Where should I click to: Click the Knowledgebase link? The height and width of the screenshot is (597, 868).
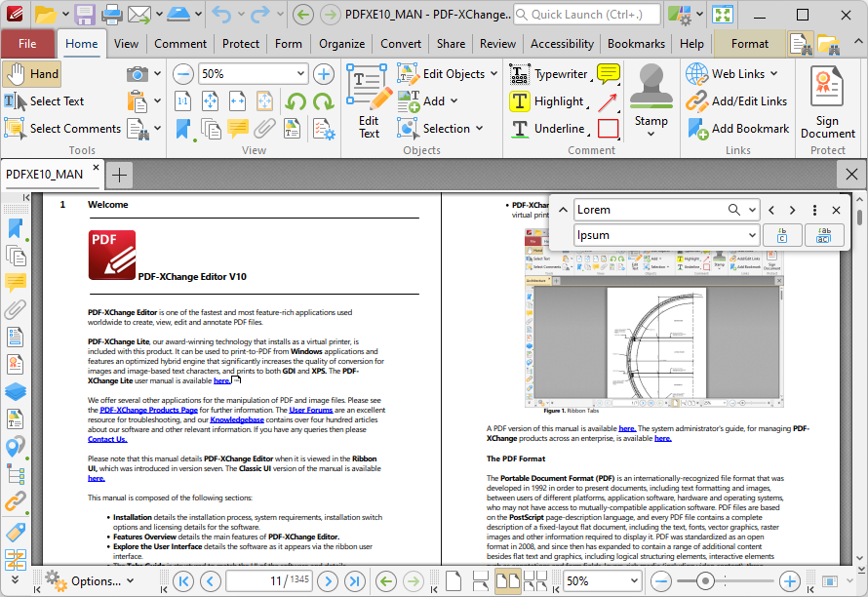[237, 419]
